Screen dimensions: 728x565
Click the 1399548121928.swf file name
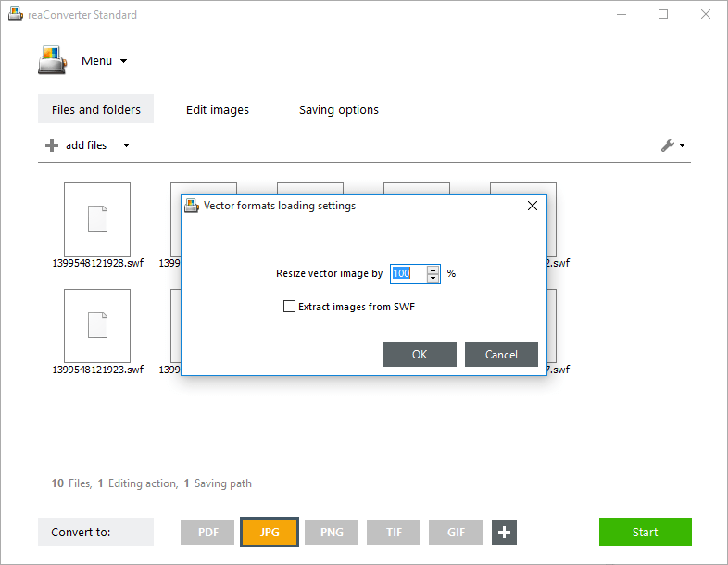[98, 263]
